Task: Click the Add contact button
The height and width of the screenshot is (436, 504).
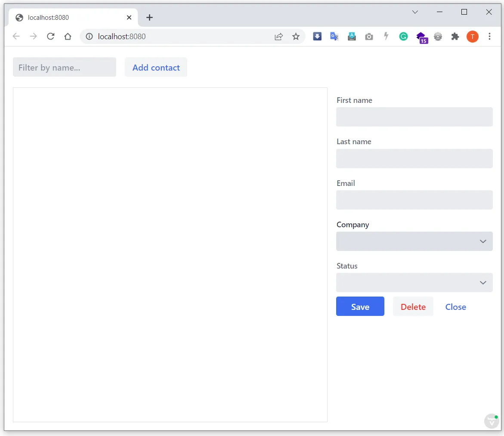Action: pyautogui.click(x=156, y=67)
